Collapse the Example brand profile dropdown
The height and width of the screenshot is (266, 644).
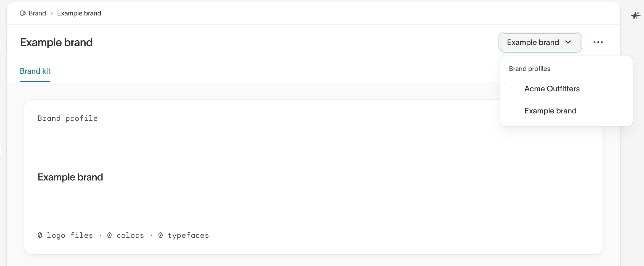click(x=540, y=42)
